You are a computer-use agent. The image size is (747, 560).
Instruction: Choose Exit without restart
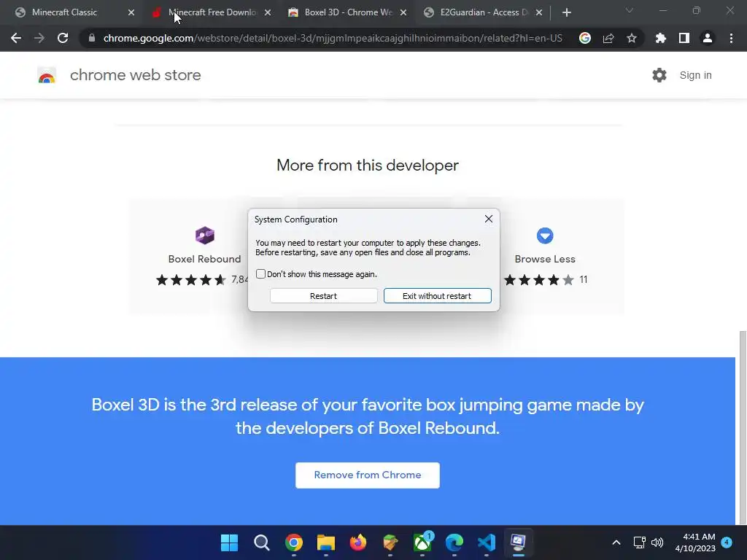pyautogui.click(x=438, y=296)
